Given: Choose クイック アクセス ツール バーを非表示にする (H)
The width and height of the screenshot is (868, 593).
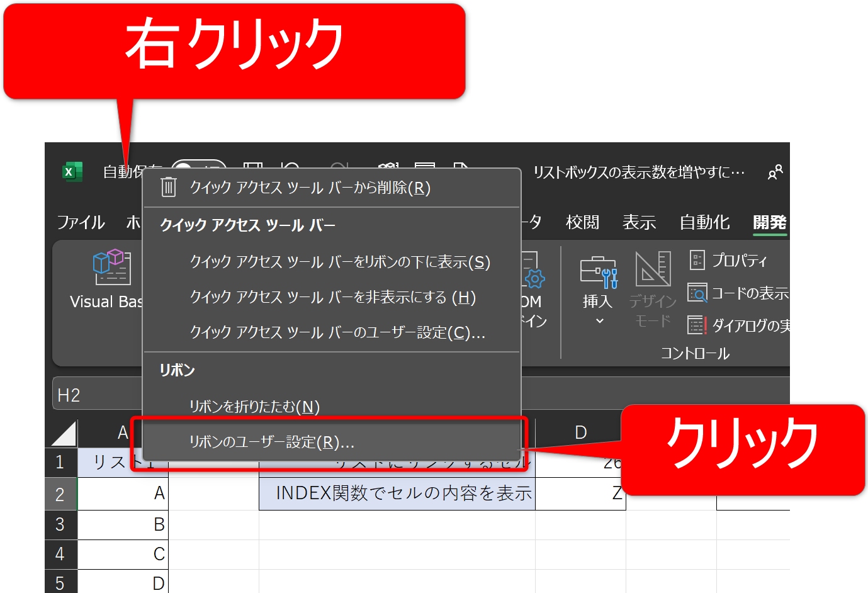Looking at the screenshot, I should click(x=332, y=297).
